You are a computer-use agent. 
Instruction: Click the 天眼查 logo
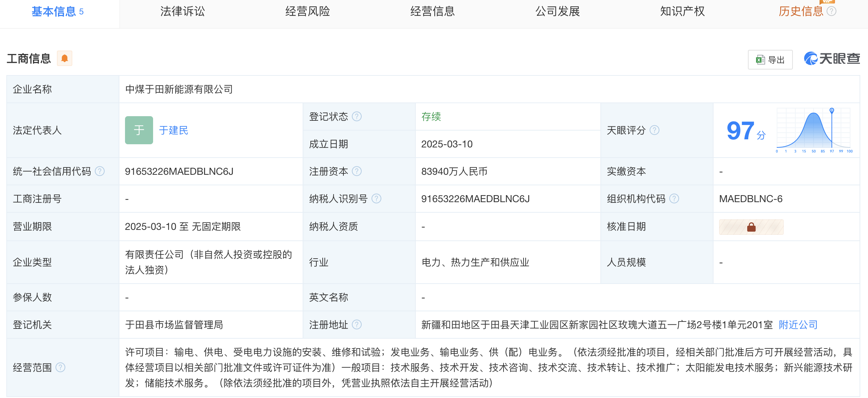pyautogui.click(x=832, y=59)
